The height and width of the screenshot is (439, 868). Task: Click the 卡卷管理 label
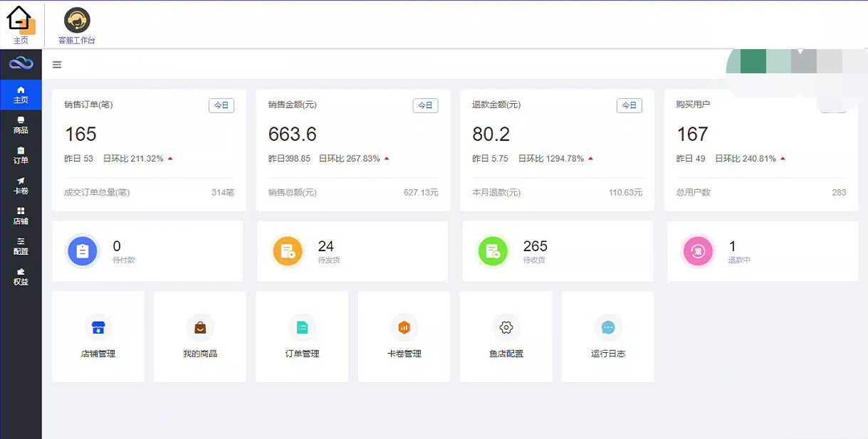404,354
